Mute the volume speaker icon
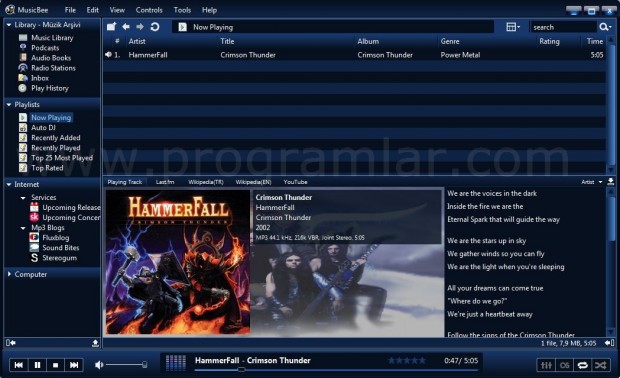 click(99, 365)
